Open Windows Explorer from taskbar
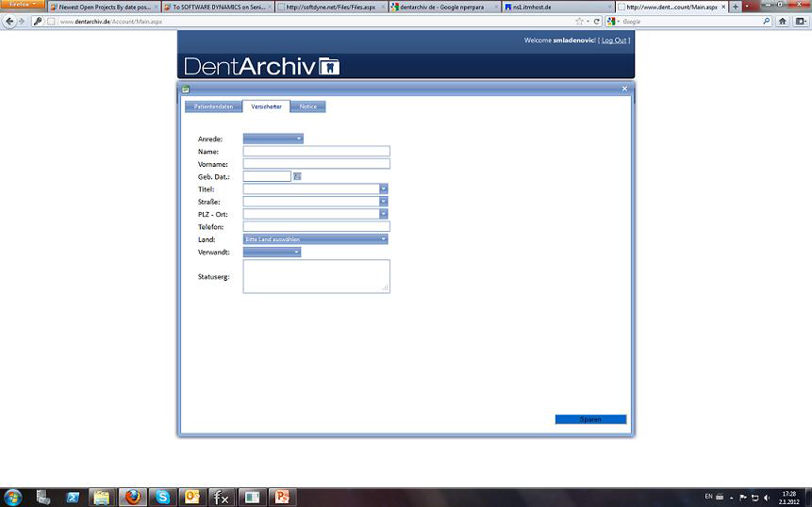812x507 pixels. pos(103,498)
